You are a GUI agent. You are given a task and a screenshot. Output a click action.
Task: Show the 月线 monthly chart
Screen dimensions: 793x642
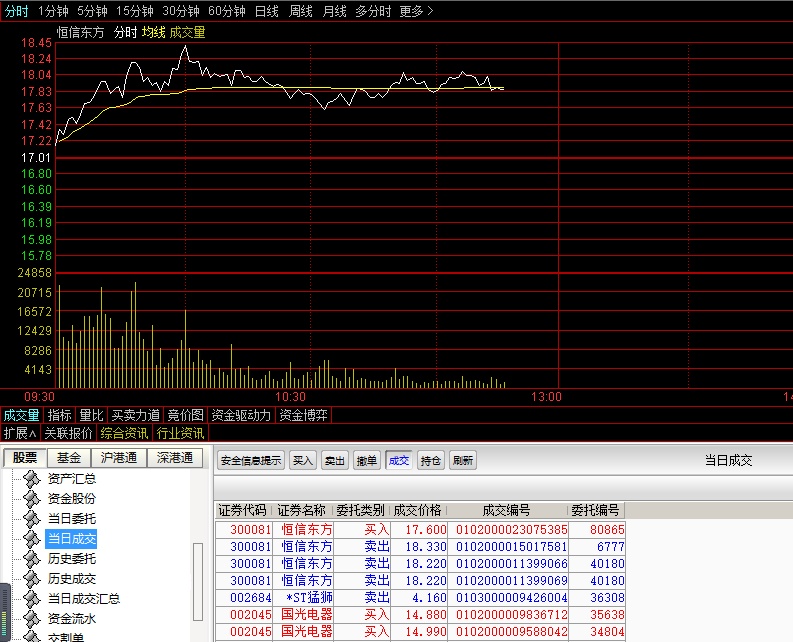(334, 11)
